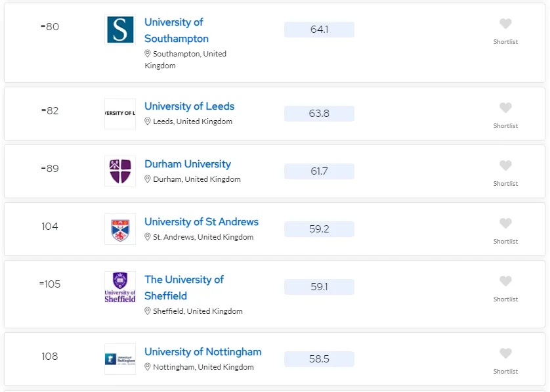The width and height of the screenshot is (550, 392).
Task: Open the Durham University link
Action: (x=188, y=164)
